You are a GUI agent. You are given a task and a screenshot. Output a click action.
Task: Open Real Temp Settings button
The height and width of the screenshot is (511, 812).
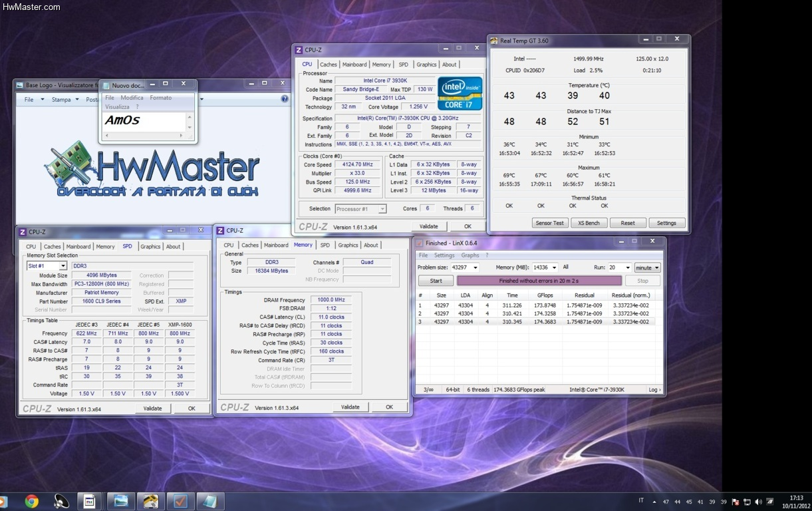[x=666, y=223]
